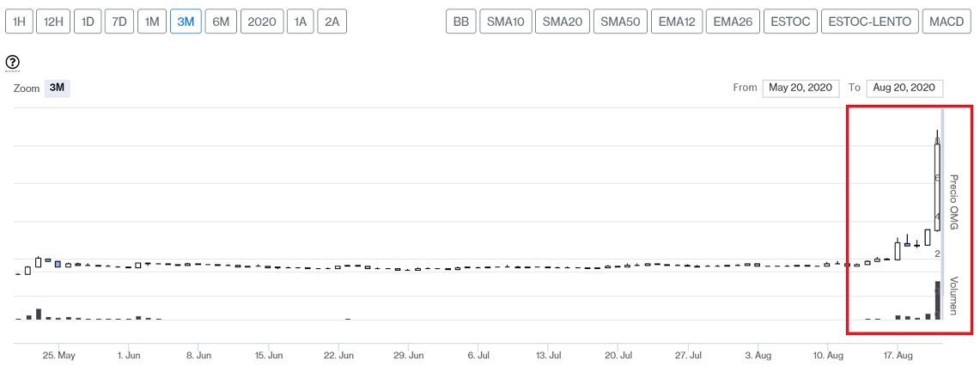Select the 1M time range
The width and height of the screenshot is (980, 373).
point(152,21)
